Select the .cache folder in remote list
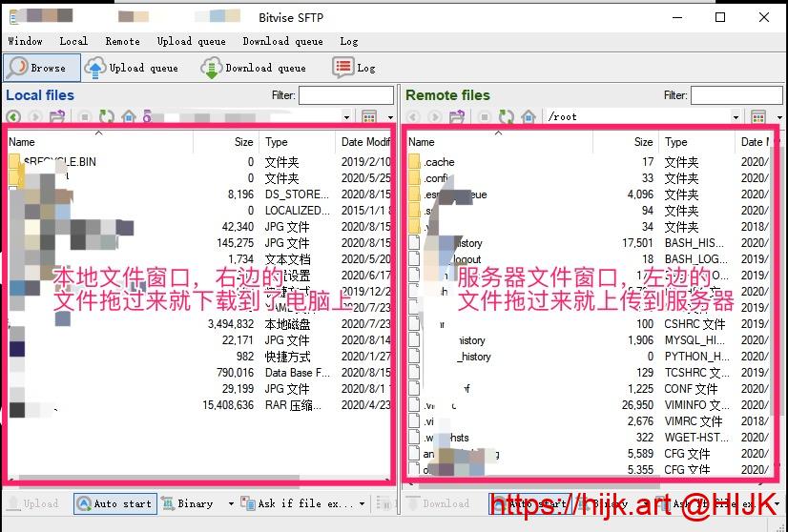Screen dimensions: 788x532 [440, 162]
